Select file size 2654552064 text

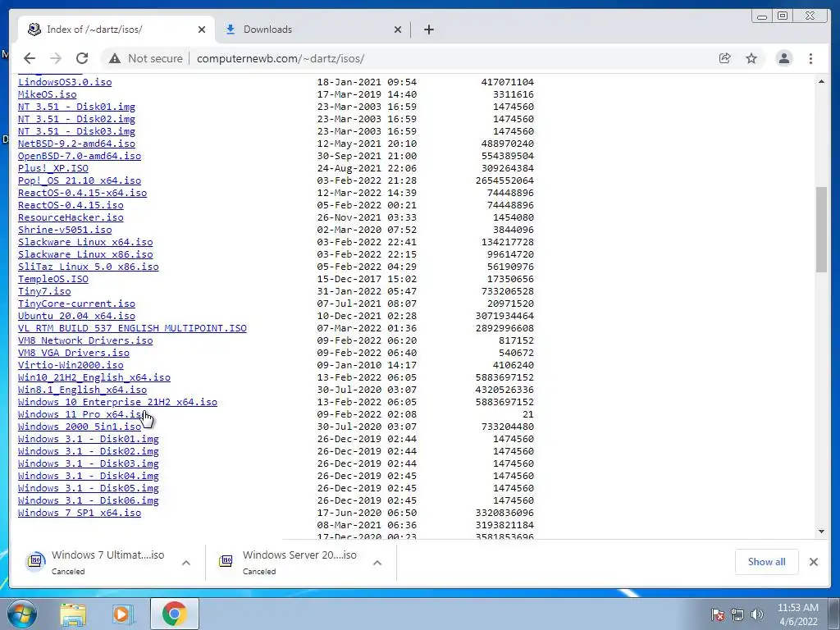click(x=504, y=180)
